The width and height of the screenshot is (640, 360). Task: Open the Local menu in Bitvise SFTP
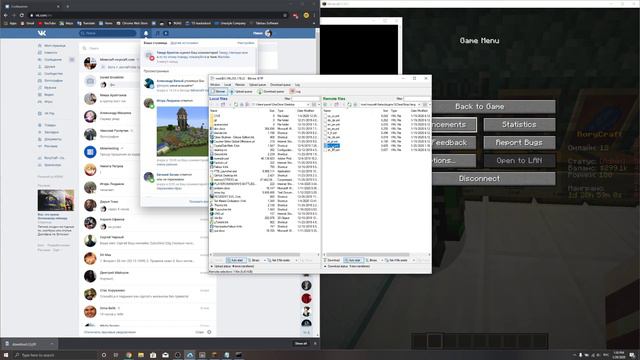(227, 84)
